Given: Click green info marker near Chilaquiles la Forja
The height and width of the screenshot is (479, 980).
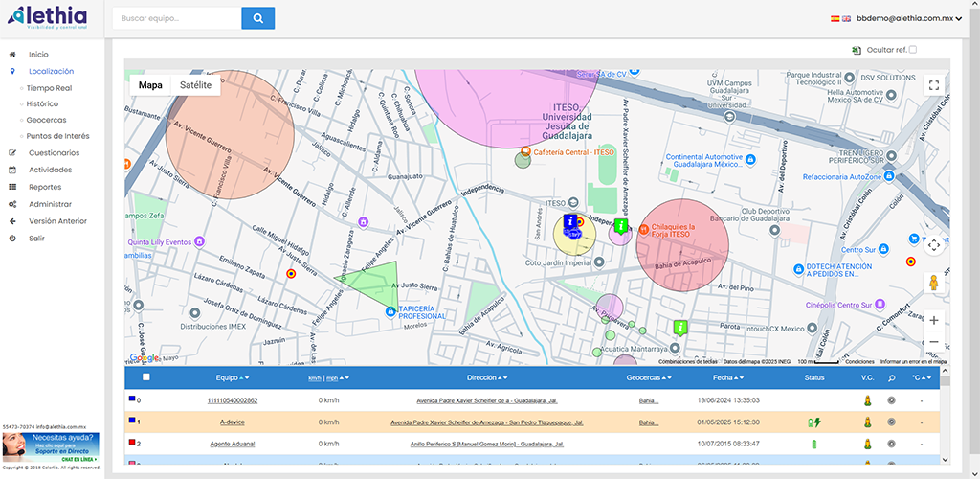Looking at the screenshot, I should point(620,225).
